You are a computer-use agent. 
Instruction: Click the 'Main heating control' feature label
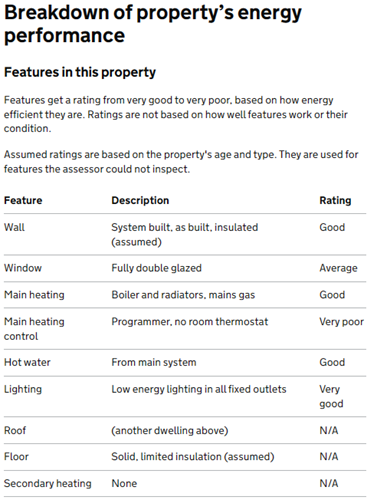click(34, 329)
